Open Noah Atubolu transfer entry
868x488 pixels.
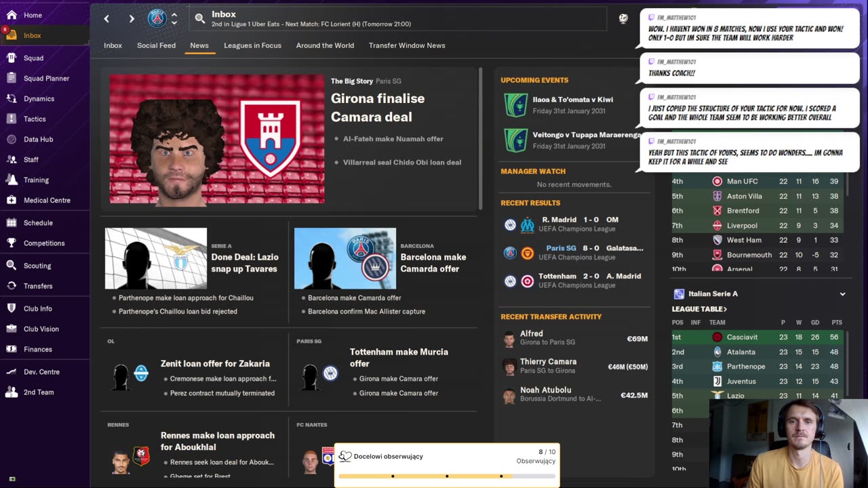coord(575,395)
